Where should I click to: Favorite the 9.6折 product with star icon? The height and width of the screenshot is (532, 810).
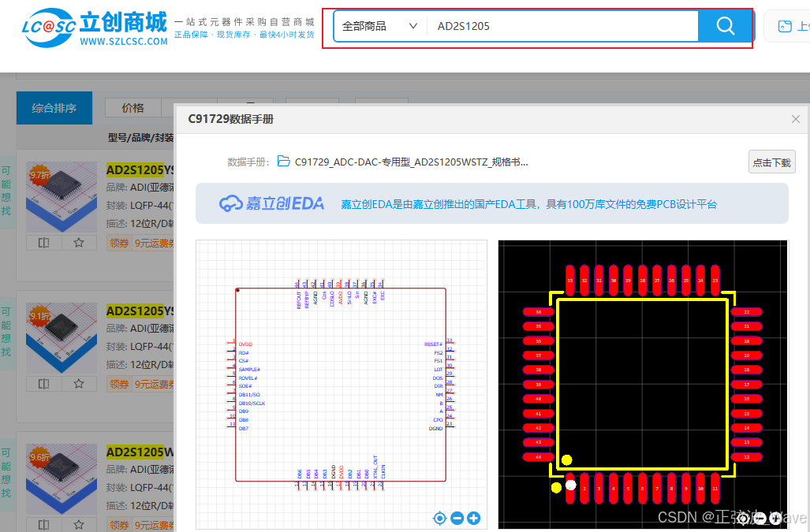[79, 525]
